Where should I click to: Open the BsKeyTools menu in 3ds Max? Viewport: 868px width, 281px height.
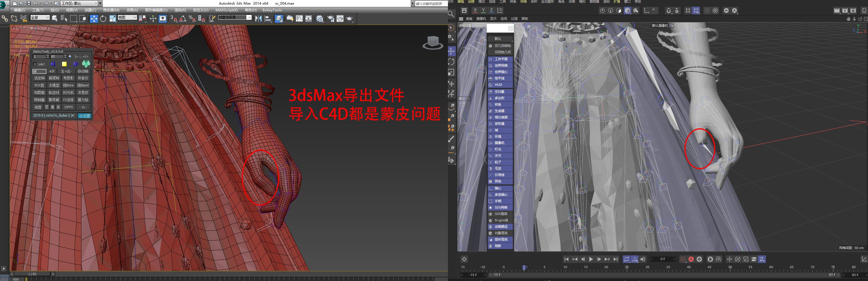coord(272,10)
